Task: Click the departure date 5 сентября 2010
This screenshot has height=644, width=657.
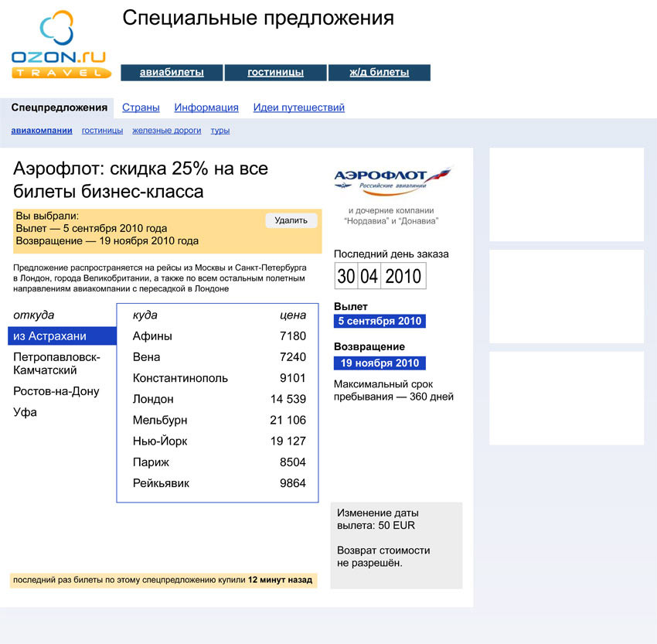Action: pos(380,322)
